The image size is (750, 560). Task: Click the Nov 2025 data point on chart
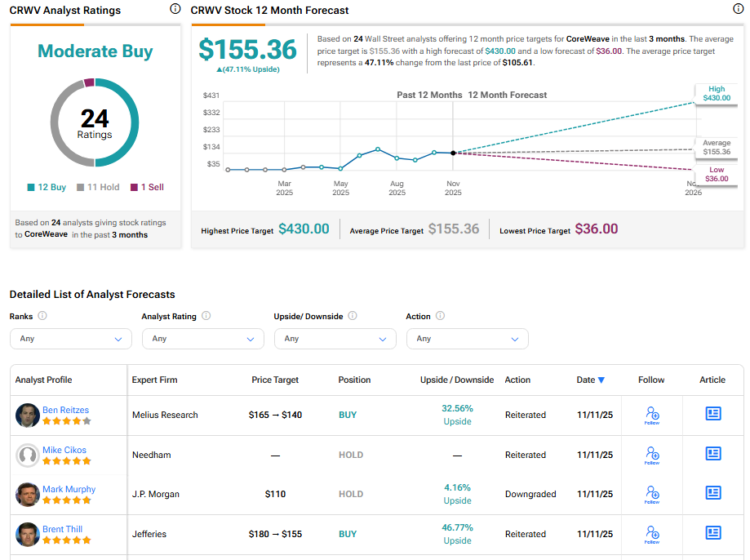(x=453, y=153)
